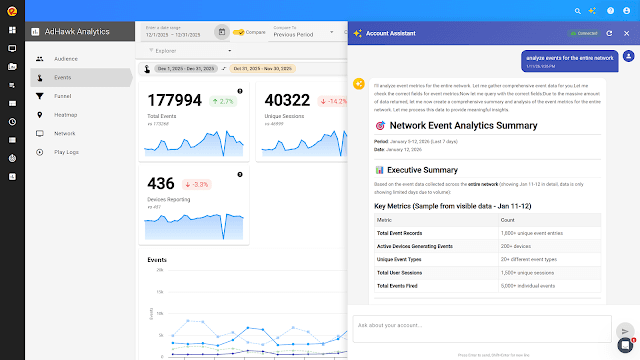
Task: Click the AdHawk Analytics header title
Action: [77, 31]
